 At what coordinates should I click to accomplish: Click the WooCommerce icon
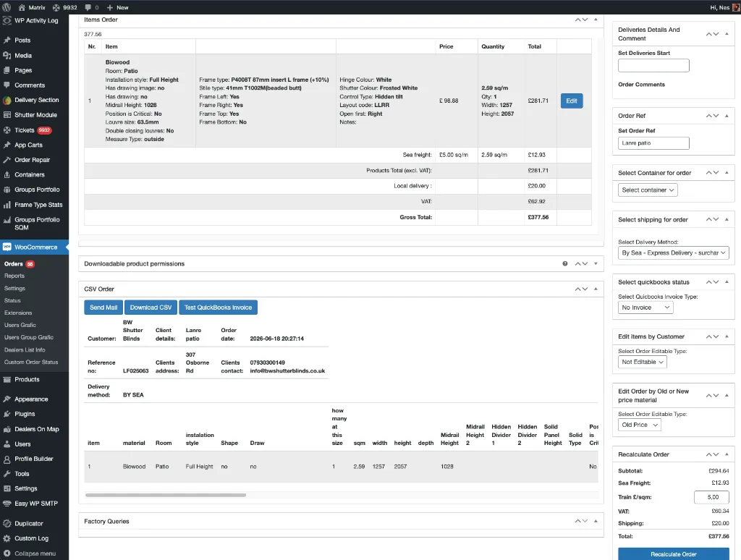[7, 247]
